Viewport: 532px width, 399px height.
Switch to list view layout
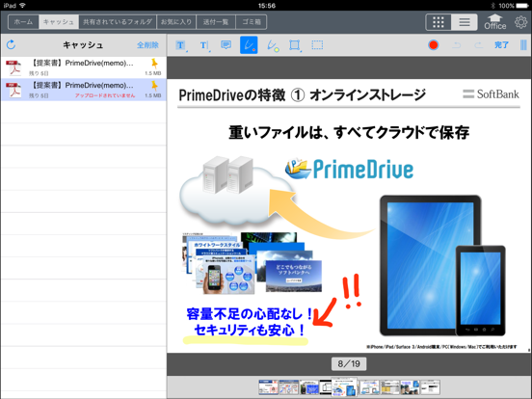click(x=465, y=22)
